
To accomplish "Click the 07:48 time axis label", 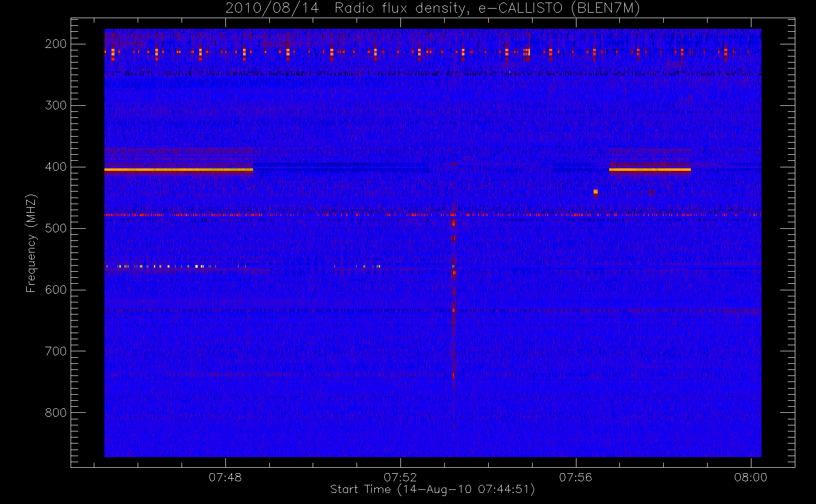I will pos(225,477).
